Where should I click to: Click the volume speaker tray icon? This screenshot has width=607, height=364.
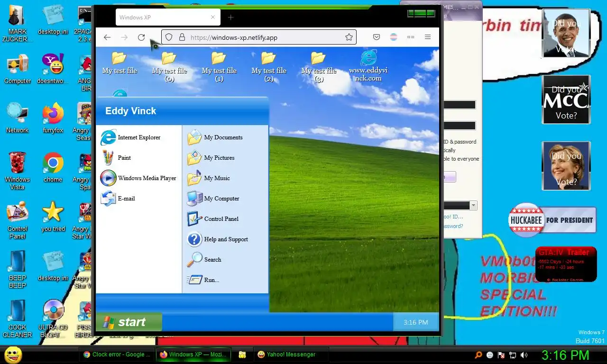524,355
